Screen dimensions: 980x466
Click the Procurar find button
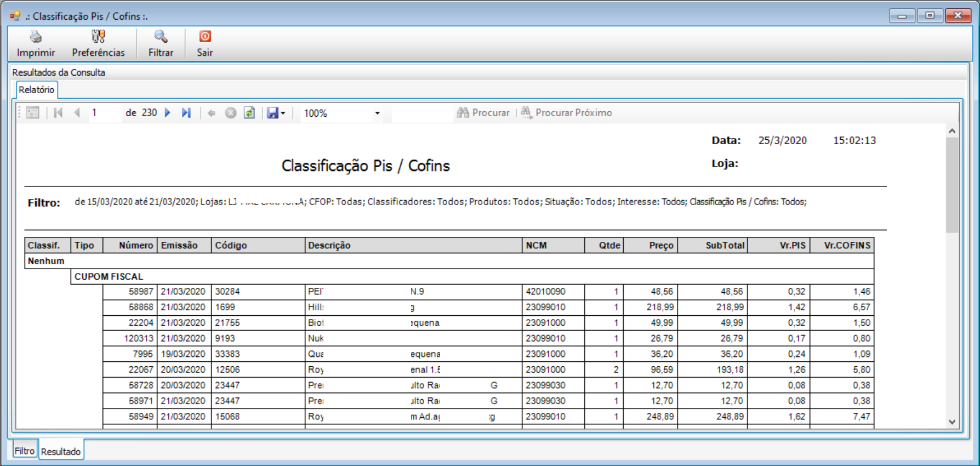coord(483,113)
